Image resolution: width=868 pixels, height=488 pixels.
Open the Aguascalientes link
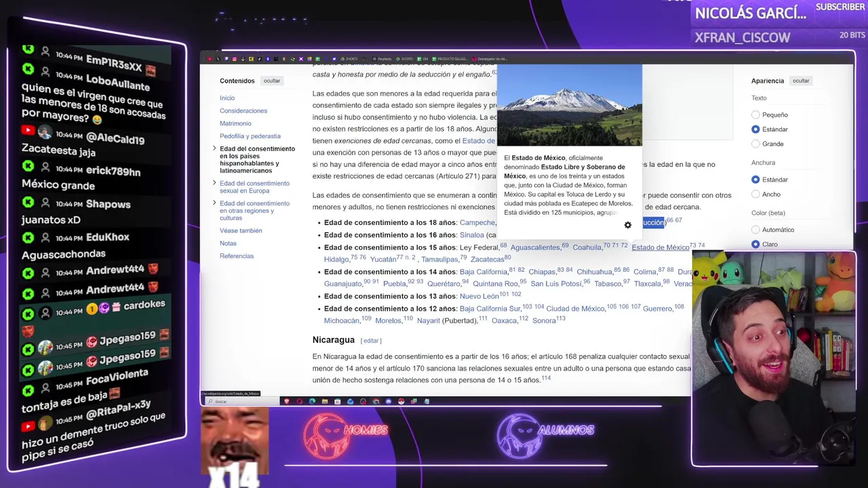click(x=535, y=247)
